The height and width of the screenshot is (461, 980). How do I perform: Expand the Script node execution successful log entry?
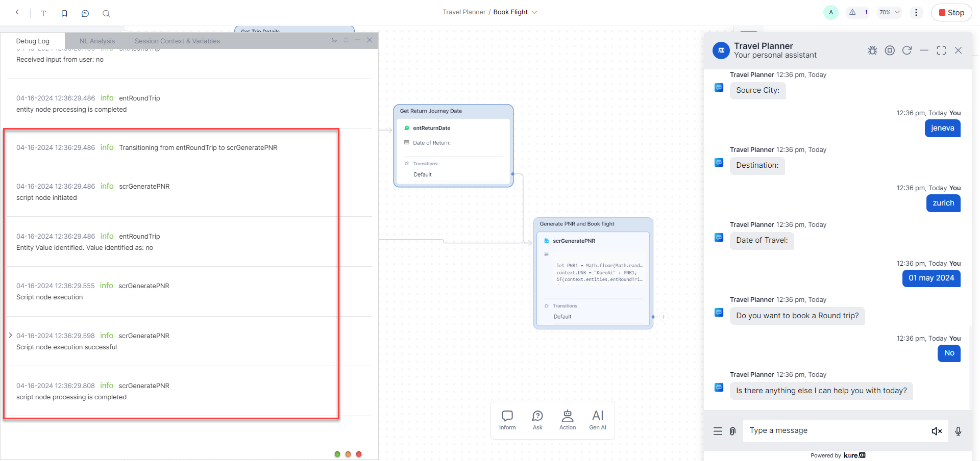coord(11,335)
